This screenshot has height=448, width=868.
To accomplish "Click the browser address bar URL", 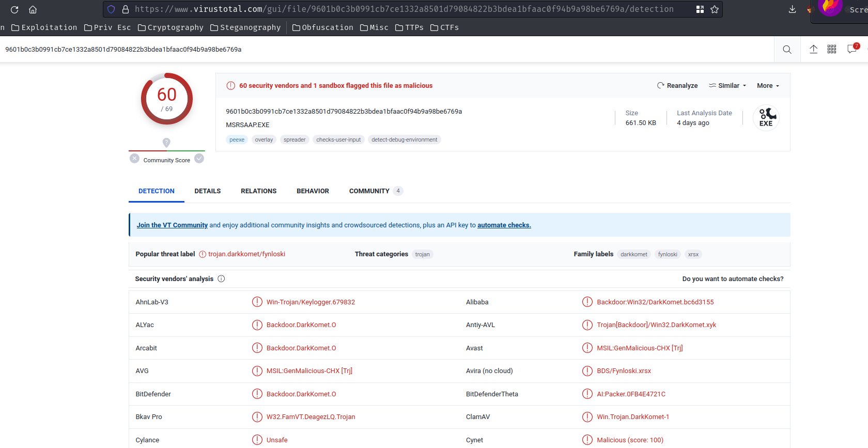I will pos(404,9).
